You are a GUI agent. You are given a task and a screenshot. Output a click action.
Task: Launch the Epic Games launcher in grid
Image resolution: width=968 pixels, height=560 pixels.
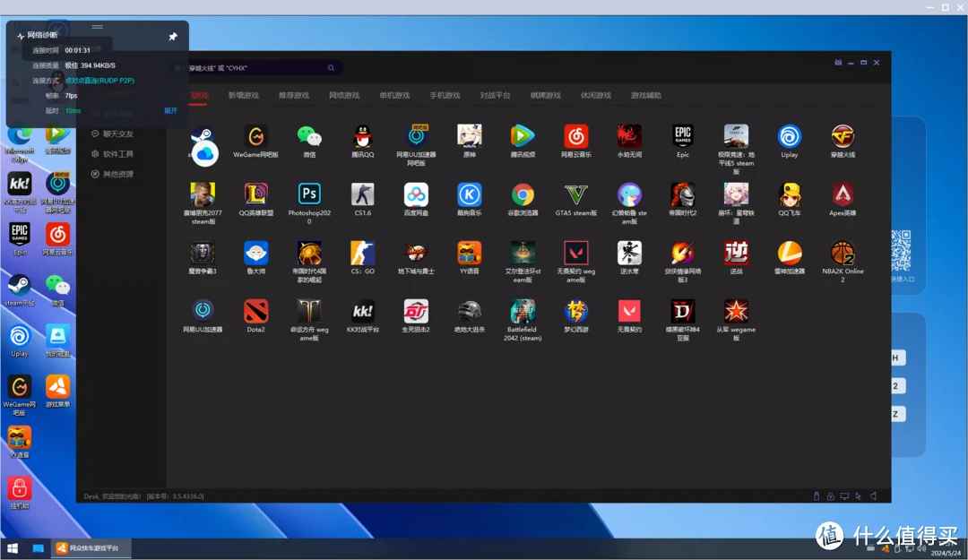683,136
